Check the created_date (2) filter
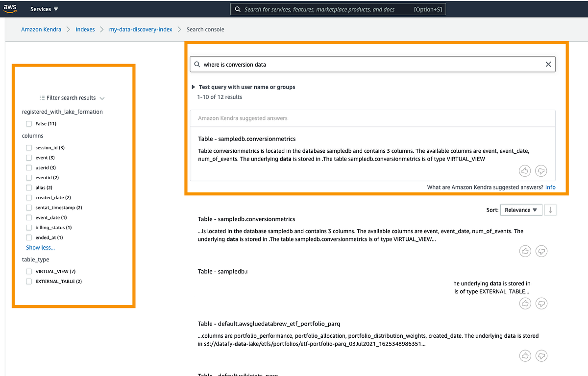The width and height of the screenshot is (588, 376). 29,198
